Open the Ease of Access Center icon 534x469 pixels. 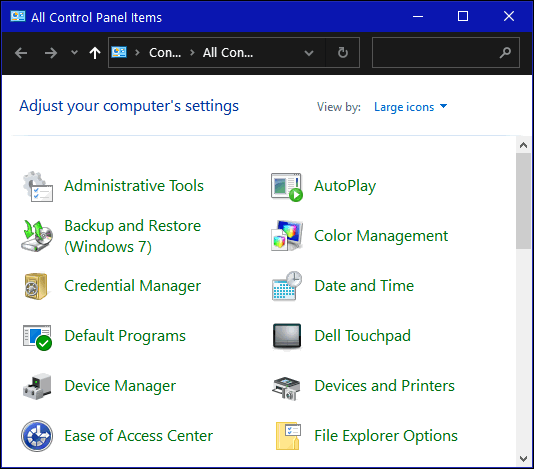click(37, 436)
